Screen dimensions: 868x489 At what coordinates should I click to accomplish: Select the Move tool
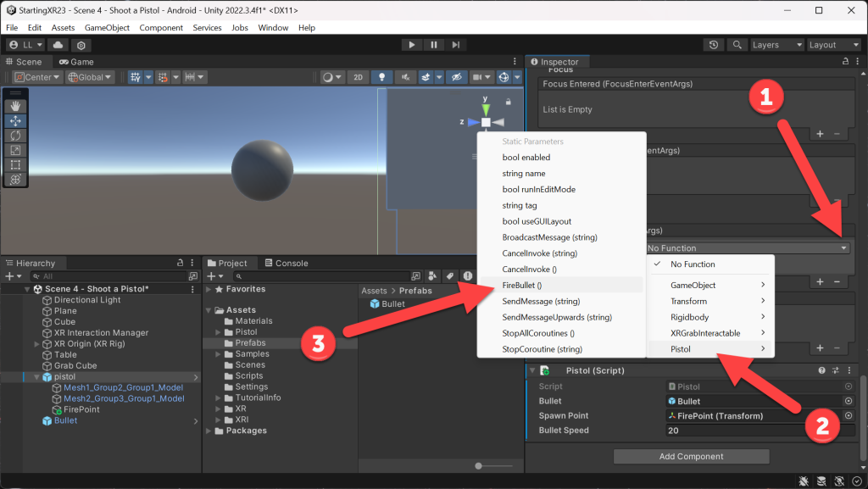(x=15, y=120)
